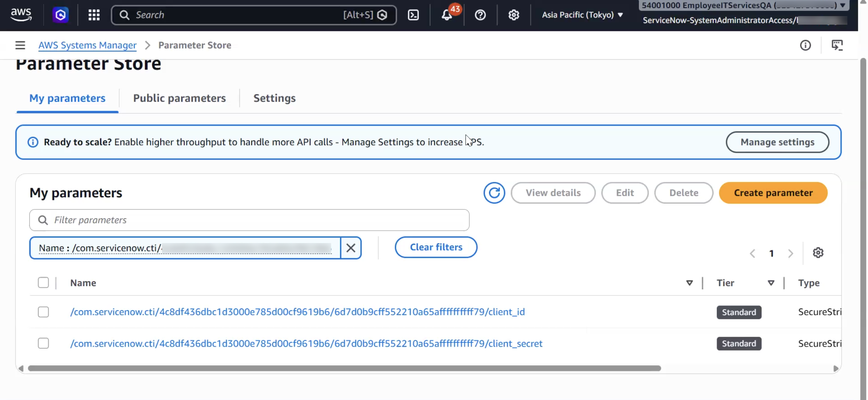
Task: Click the Type column header
Action: (x=809, y=283)
